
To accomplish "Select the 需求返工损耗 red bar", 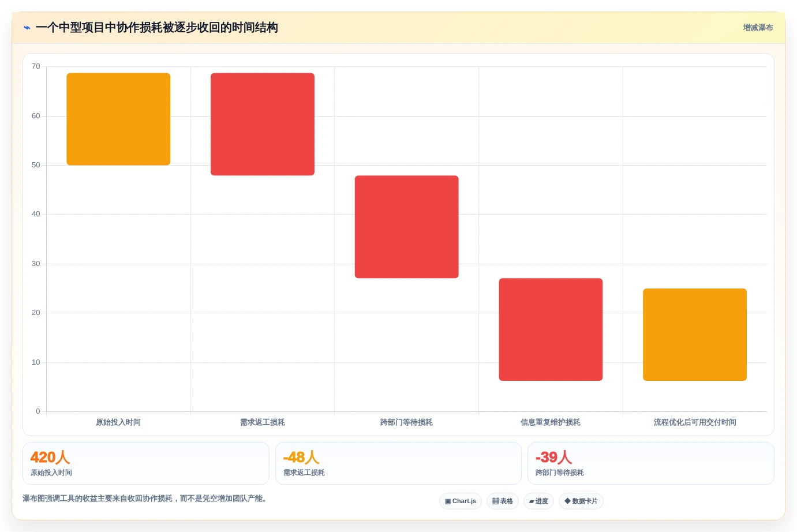I will click(x=263, y=124).
